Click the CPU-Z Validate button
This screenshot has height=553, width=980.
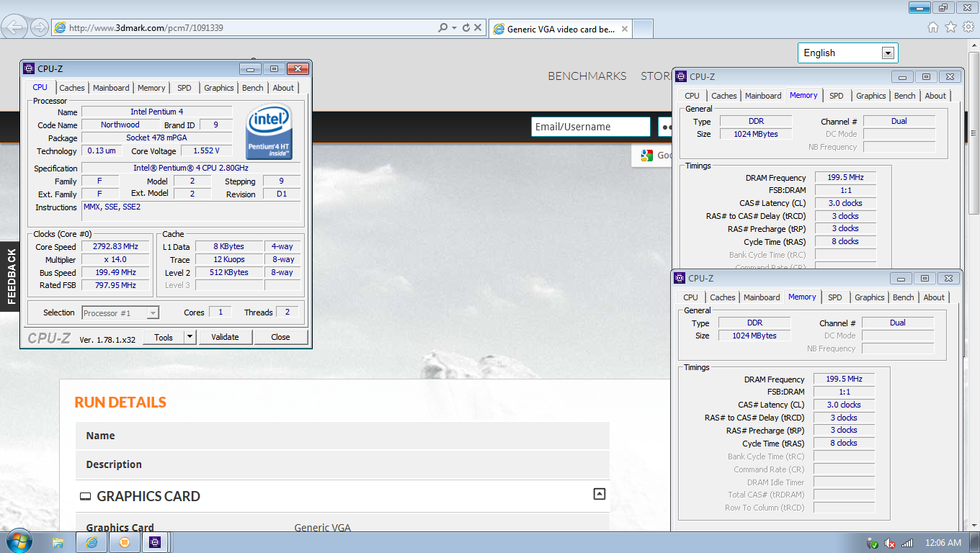click(x=225, y=337)
